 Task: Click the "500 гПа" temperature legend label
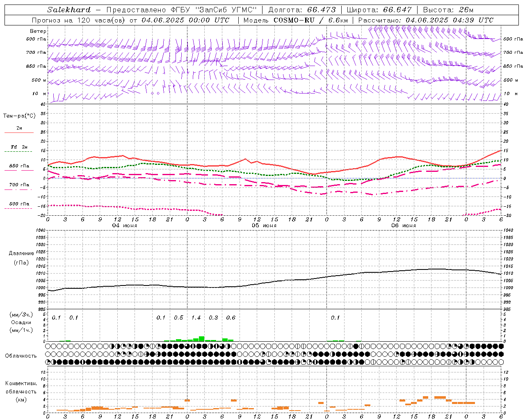pyautogui.click(x=19, y=204)
